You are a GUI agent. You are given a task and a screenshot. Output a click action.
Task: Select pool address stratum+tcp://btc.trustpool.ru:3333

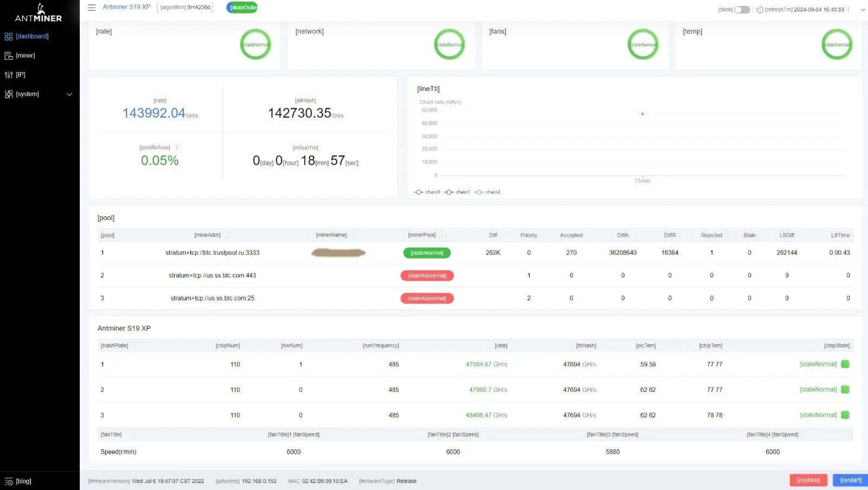click(212, 253)
